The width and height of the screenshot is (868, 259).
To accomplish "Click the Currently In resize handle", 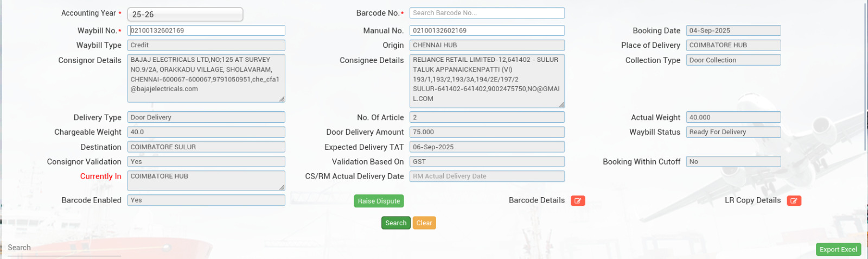I will [282, 188].
